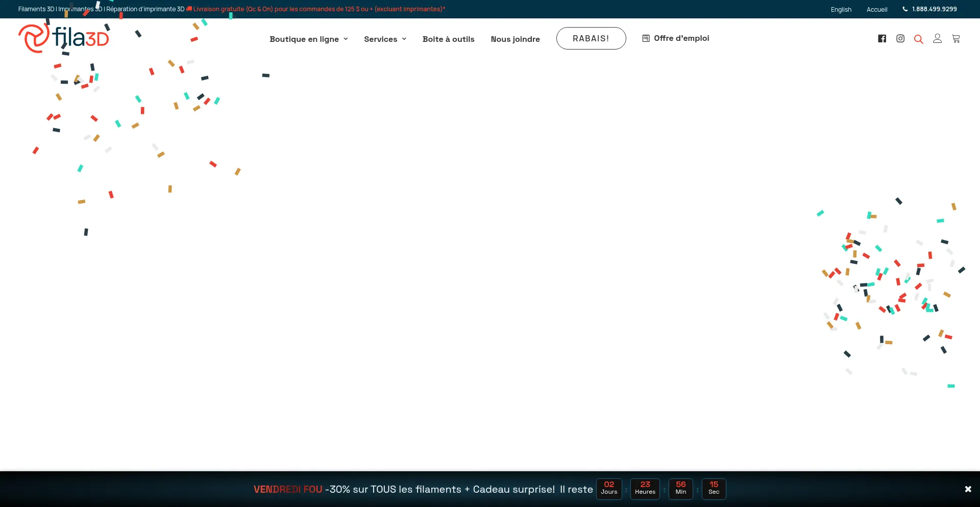The width and height of the screenshot is (980, 507).
Task: View the shopping cart icon
Action: (x=956, y=39)
